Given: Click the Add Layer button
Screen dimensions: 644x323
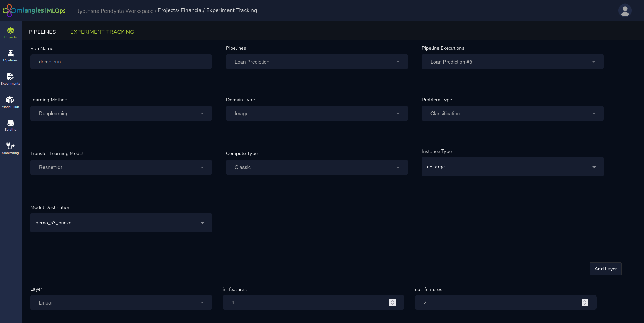Looking at the screenshot, I should pyautogui.click(x=605, y=269).
